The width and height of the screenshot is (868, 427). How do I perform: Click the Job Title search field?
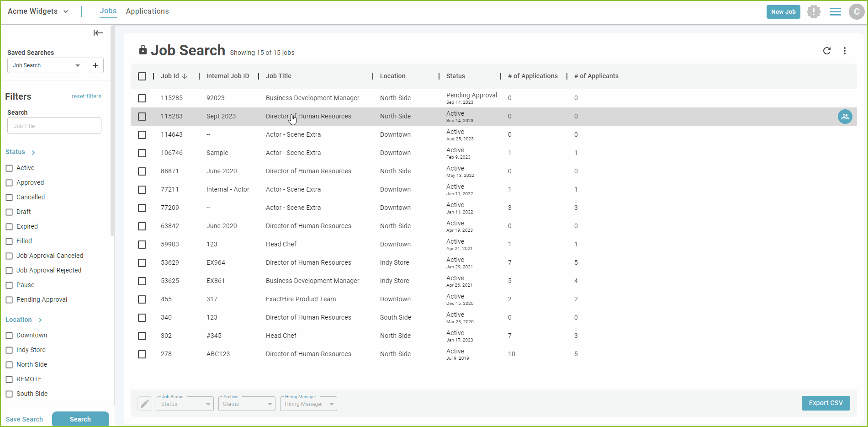[54, 126]
